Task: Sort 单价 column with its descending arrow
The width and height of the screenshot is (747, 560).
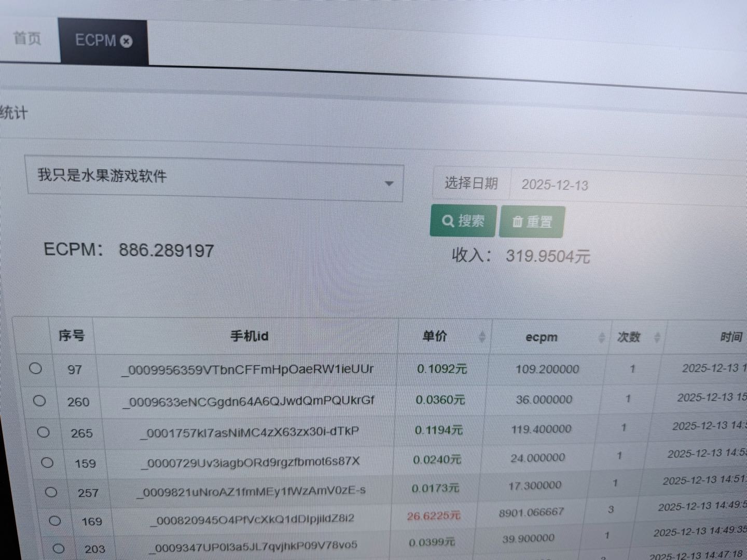Action: 482,340
